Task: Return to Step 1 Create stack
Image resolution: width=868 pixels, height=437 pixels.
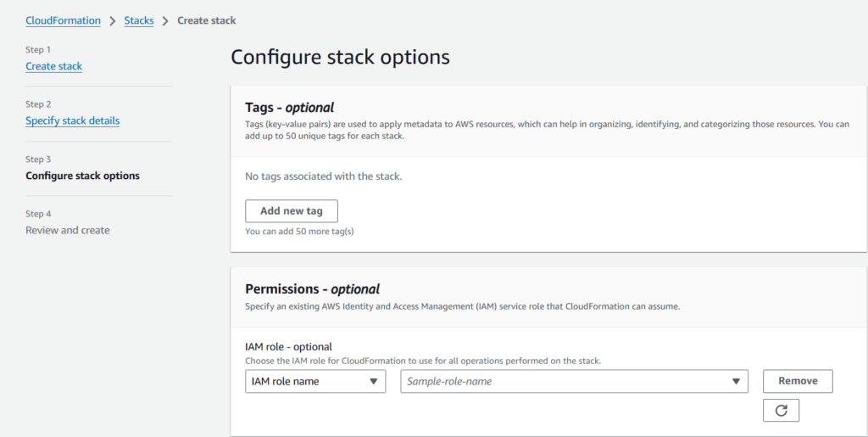Action: [53, 66]
